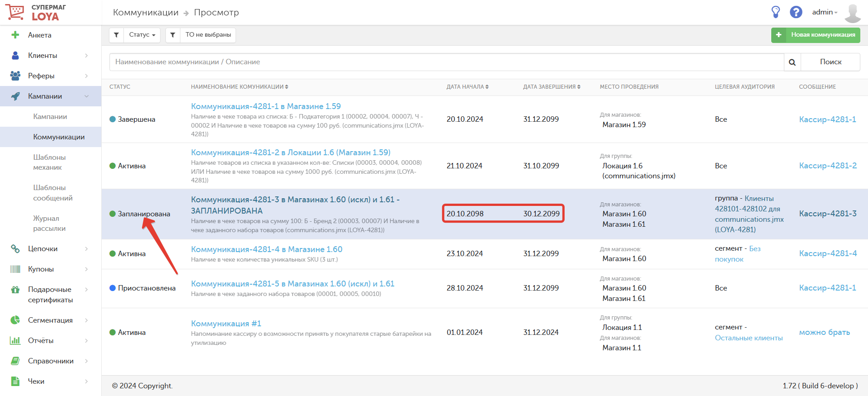Expand the Реферы sidebar section
Image resolution: width=868 pixels, height=396 pixels.
[x=86, y=76]
